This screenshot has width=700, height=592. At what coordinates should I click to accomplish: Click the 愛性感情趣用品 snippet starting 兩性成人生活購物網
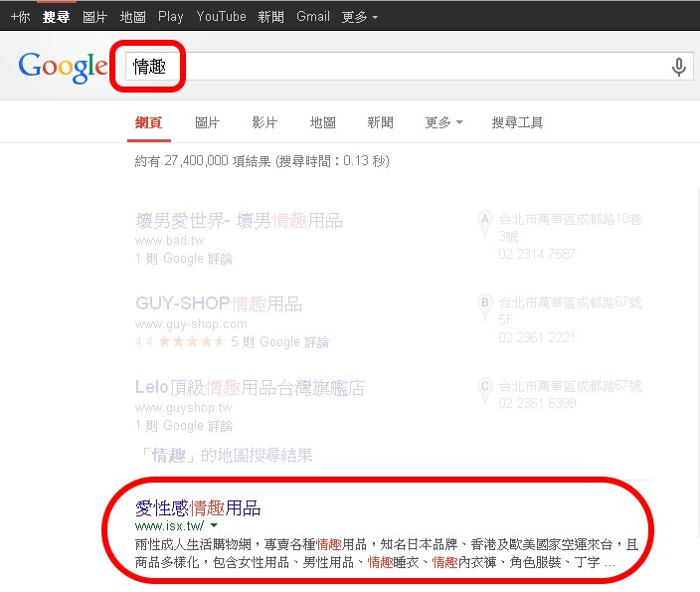coord(387,553)
